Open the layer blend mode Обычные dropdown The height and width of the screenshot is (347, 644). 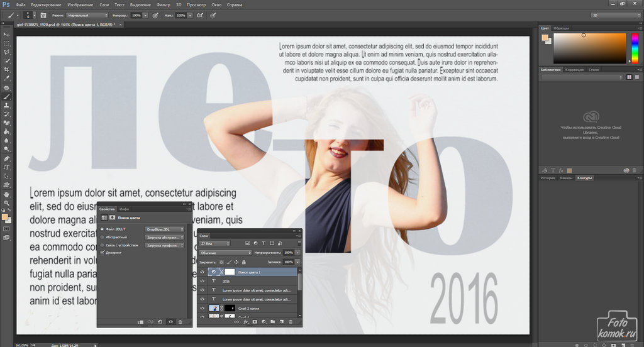[x=225, y=253]
